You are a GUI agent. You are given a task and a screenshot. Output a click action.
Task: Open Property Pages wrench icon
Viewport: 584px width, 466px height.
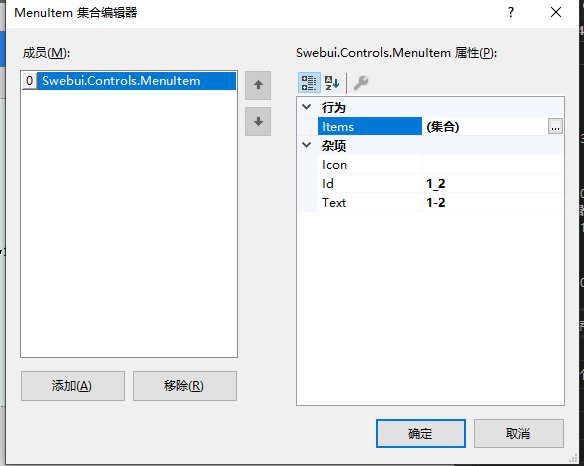click(361, 83)
